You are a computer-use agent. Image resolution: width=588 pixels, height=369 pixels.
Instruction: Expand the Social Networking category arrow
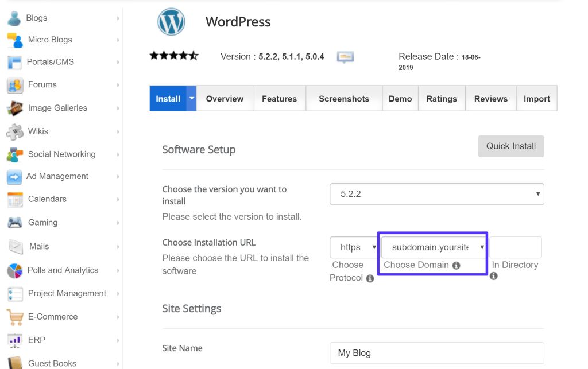click(118, 154)
